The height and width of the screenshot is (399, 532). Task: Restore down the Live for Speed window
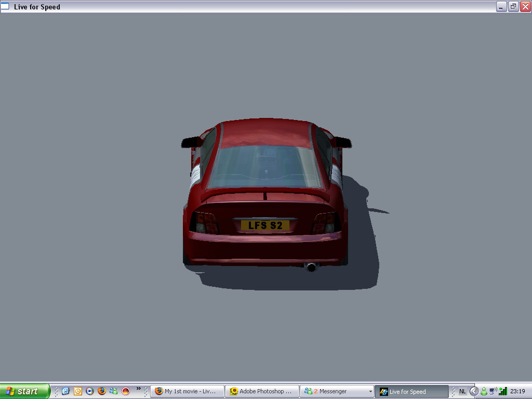pyautogui.click(x=513, y=6)
